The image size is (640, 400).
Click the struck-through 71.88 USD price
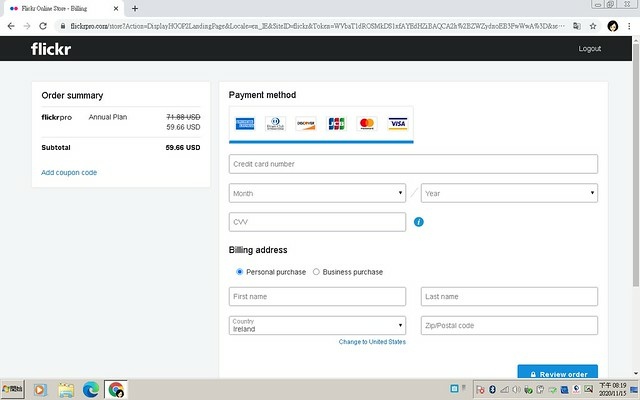[x=183, y=117]
